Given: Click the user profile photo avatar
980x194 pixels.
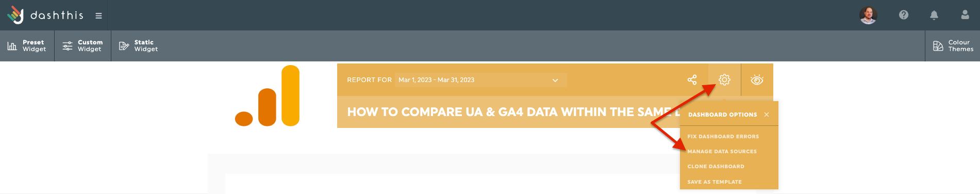Looking at the screenshot, I should (x=869, y=15).
